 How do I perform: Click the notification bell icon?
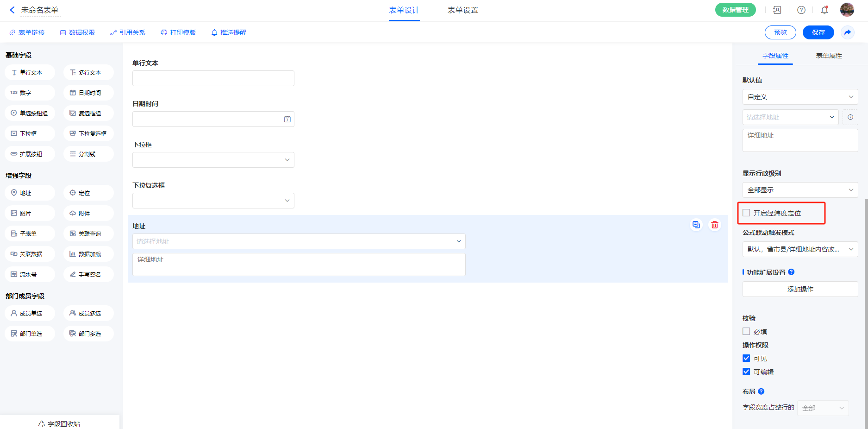tap(824, 10)
